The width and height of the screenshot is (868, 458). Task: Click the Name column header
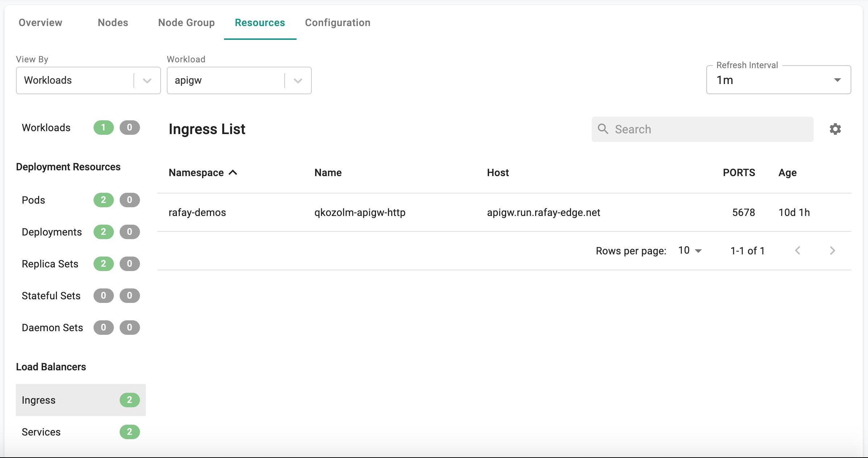click(328, 172)
